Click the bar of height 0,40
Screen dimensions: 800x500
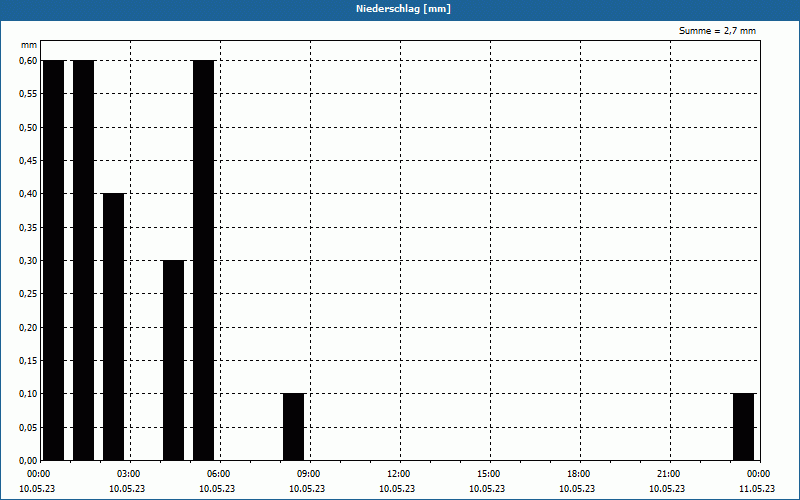[x=113, y=327]
